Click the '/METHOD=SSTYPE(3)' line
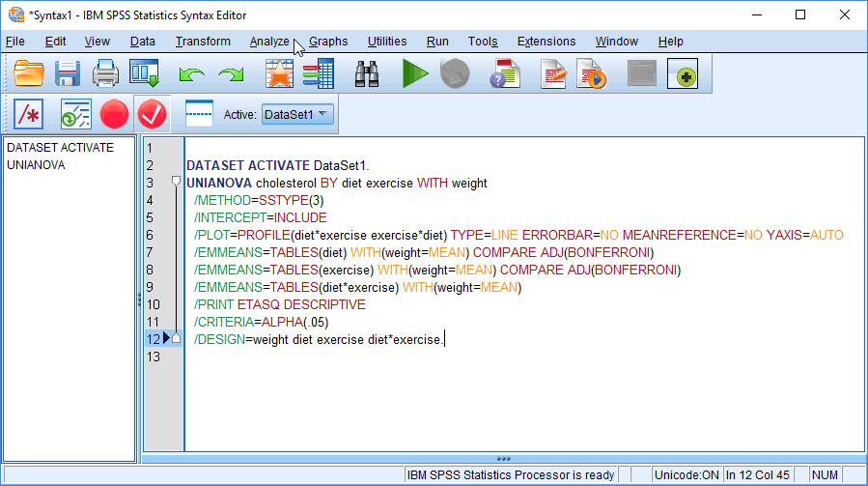This screenshot has width=868, height=486. (259, 200)
